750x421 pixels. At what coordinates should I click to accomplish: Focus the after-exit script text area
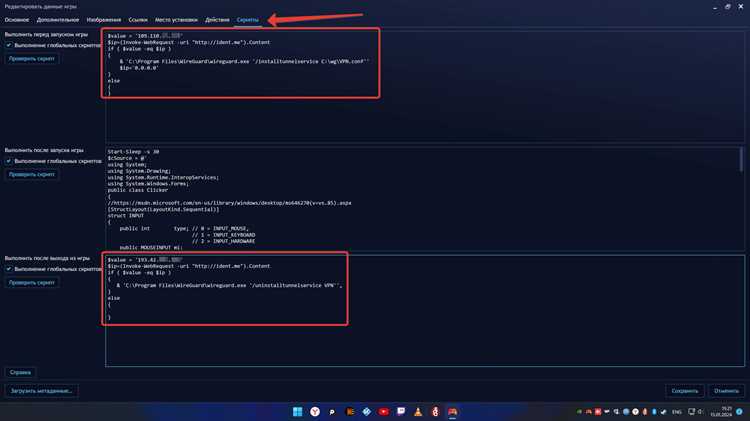click(425, 311)
